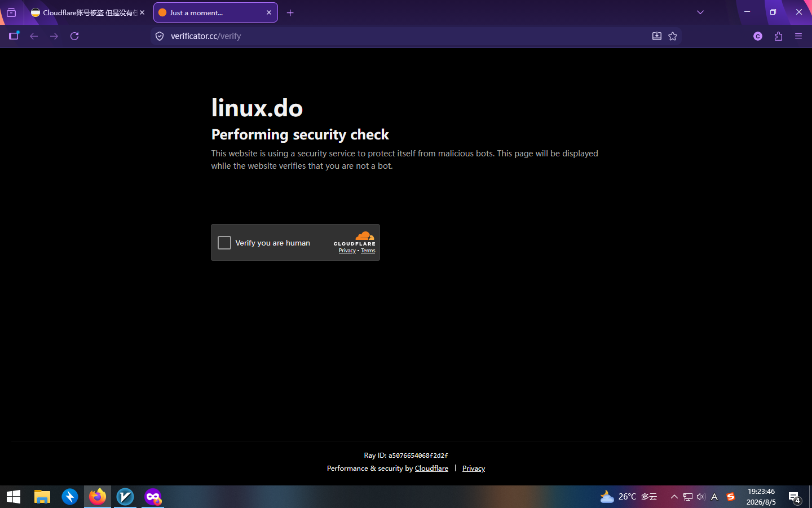Open the purple infinity app on taskbar
Image resolution: width=812 pixels, height=508 pixels.
[153, 497]
